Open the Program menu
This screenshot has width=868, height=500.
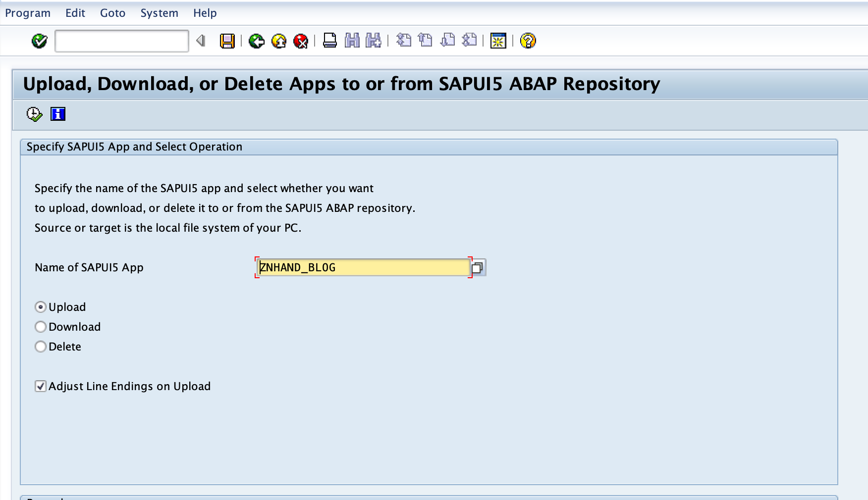pyautogui.click(x=28, y=13)
